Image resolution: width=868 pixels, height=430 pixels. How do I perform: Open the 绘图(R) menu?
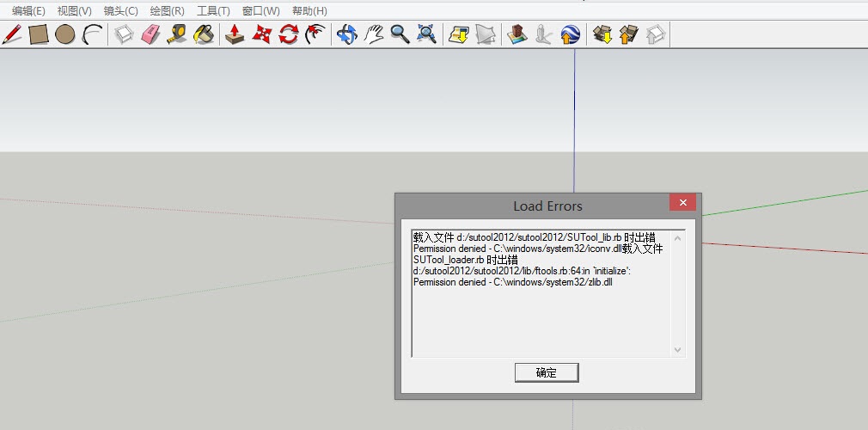tap(167, 11)
